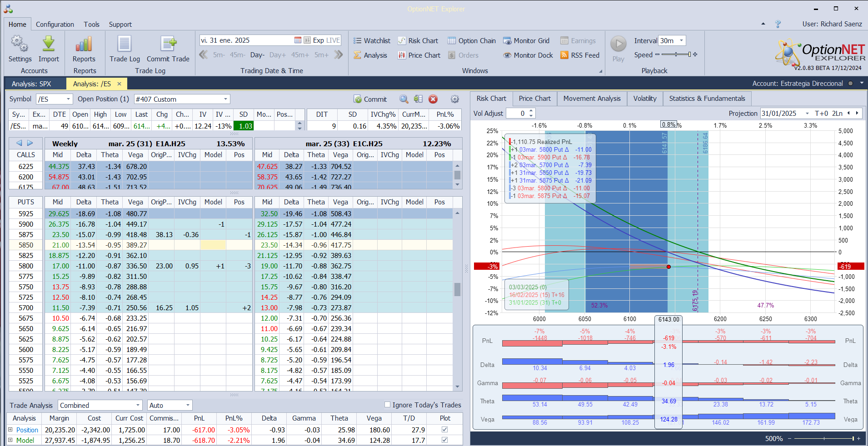
Task: Click the Commit Trade ribbon icon
Action: tap(168, 44)
